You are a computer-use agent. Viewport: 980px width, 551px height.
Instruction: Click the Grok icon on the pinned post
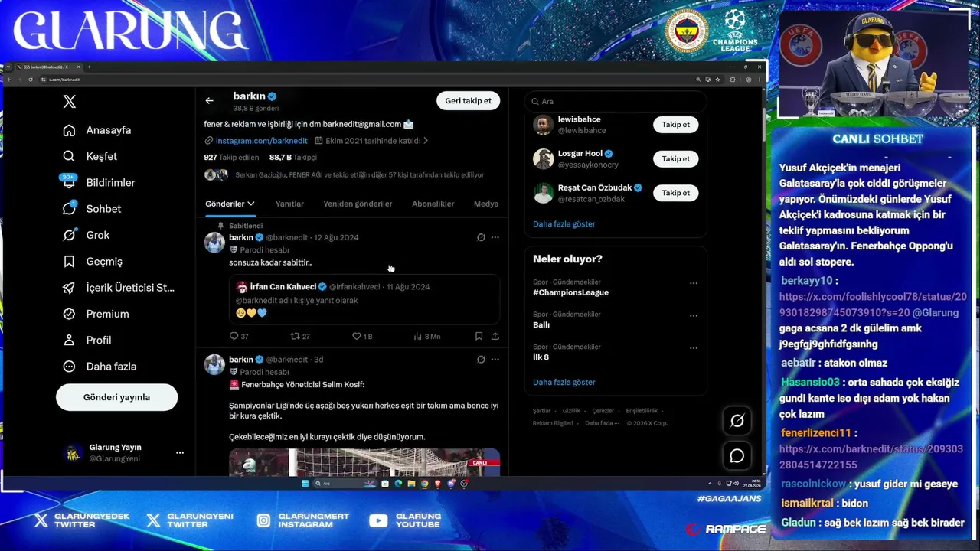[481, 237]
